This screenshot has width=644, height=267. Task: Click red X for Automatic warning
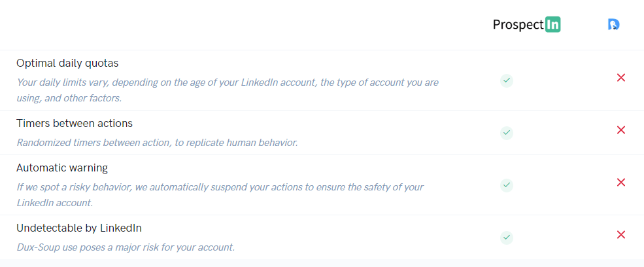click(x=621, y=182)
